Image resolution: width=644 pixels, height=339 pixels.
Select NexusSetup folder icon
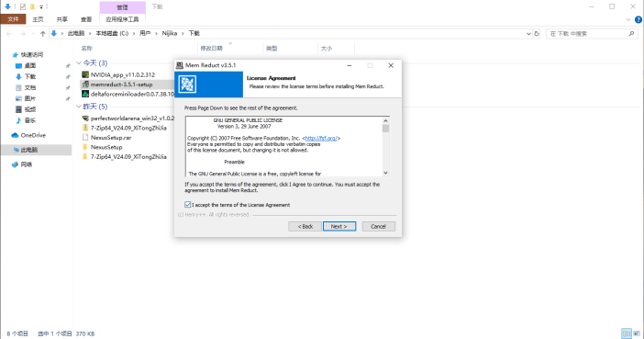[85, 147]
